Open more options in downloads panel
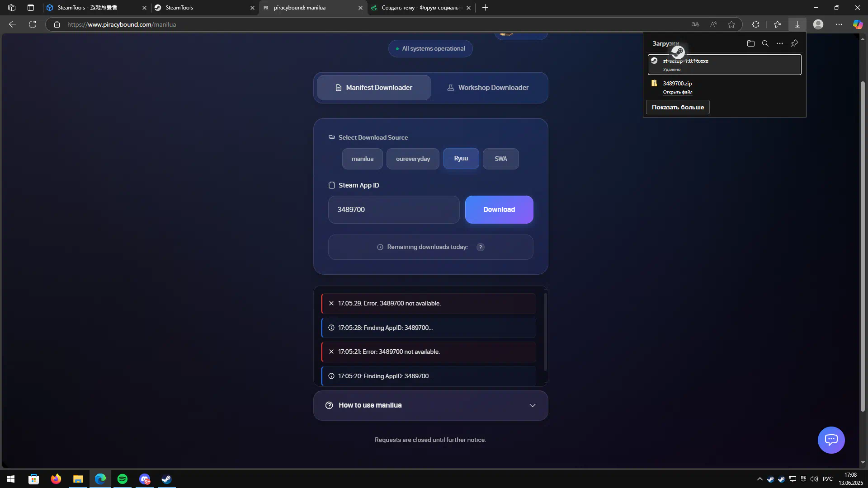 coord(780,43)
